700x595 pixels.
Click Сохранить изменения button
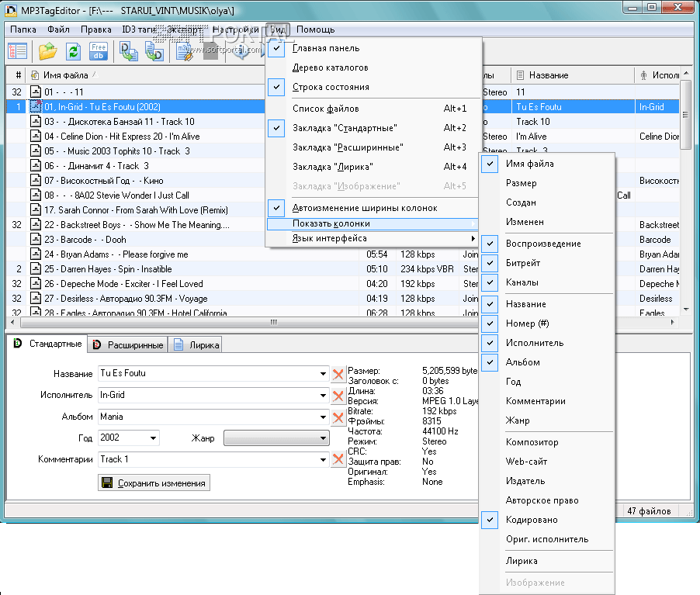(x=154, y=483)
